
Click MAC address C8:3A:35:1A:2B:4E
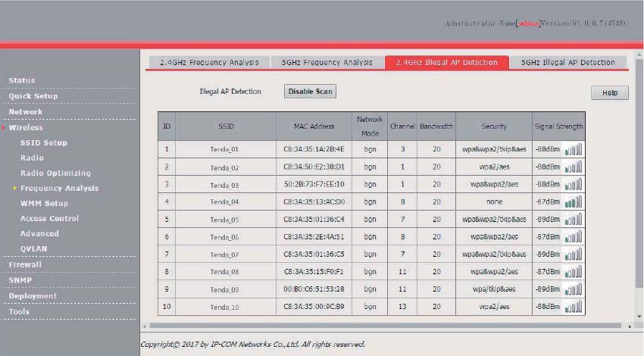coord(314,149)
